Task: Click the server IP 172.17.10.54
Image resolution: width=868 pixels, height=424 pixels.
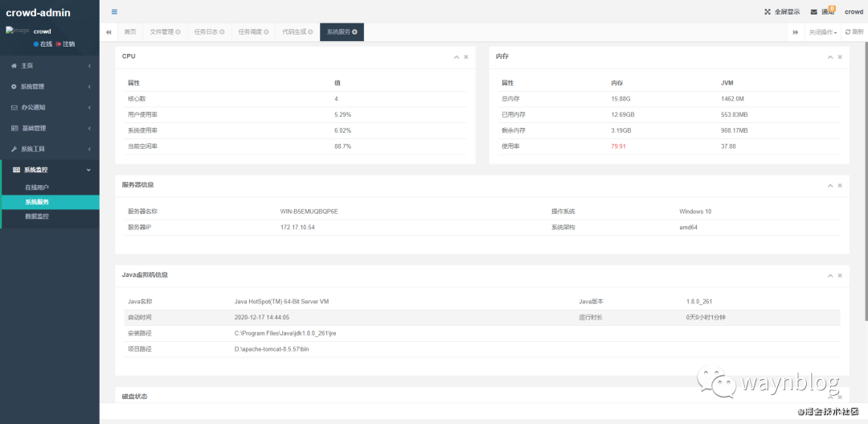Action: (x=298, y=228)
